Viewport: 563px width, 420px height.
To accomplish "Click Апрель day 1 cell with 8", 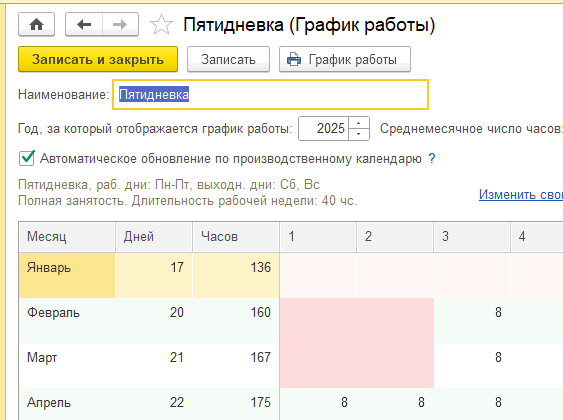I will [318, 404].
